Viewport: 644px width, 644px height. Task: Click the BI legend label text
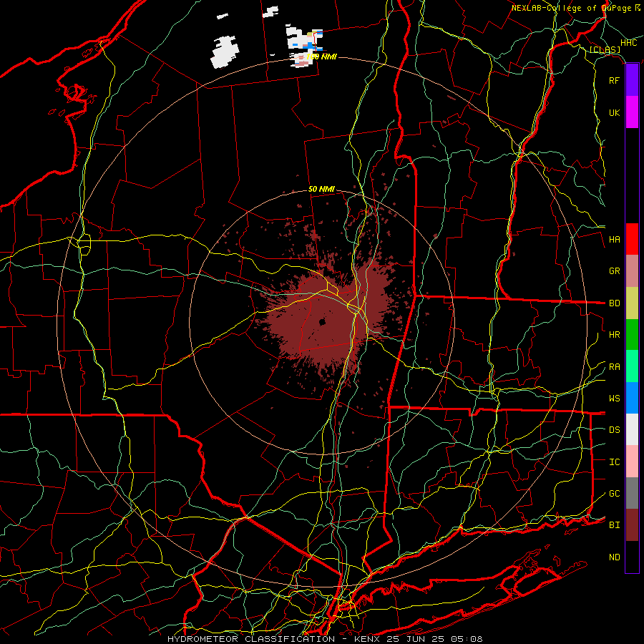point(614,525)
